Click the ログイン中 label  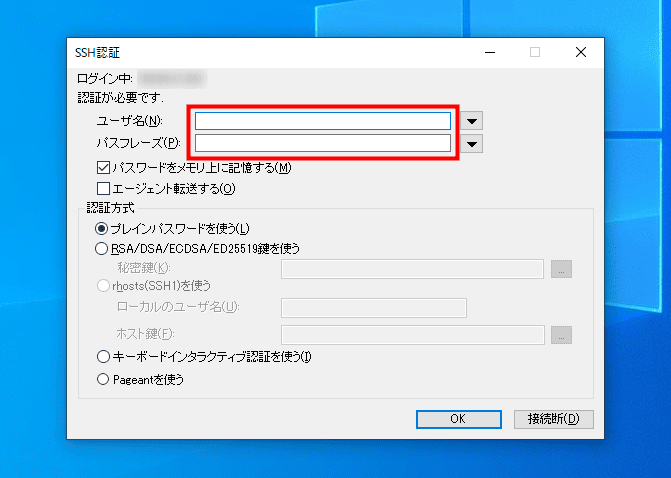coord(105,79)
